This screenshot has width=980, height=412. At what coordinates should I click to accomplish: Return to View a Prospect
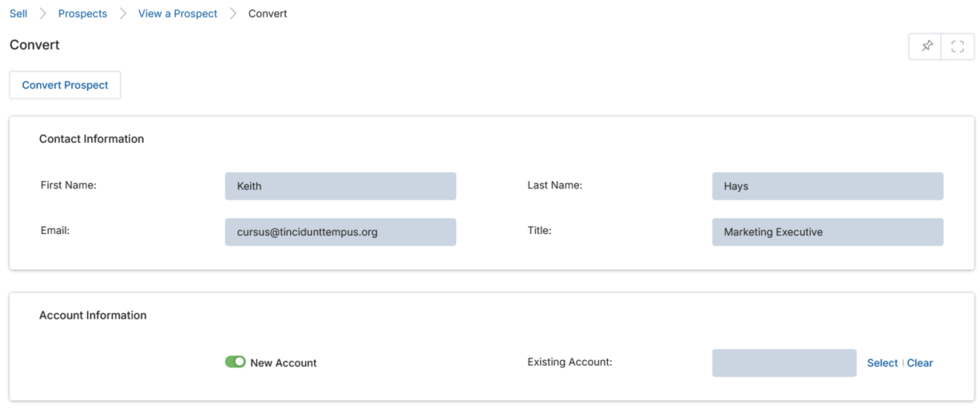(x=177, y=14)
